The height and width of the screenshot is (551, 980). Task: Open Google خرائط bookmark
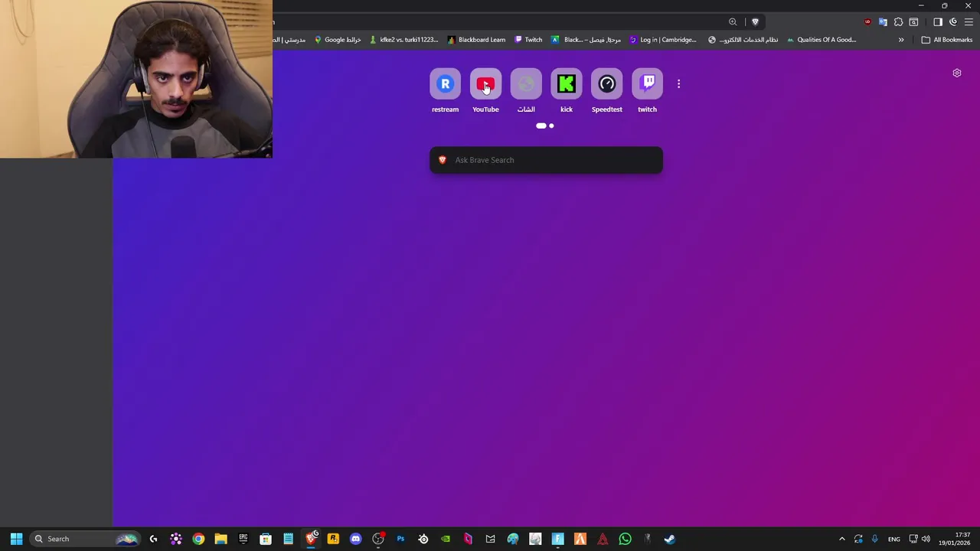click(338, 40)
